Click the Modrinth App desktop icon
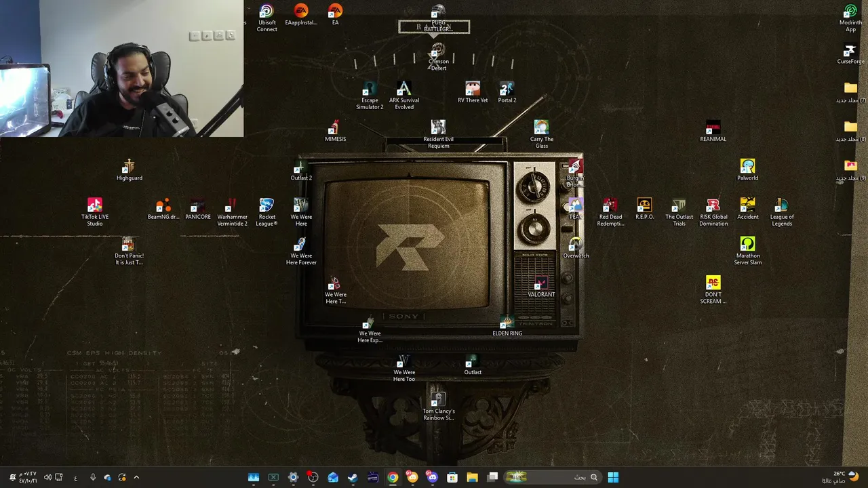The image size is (868, 488). click(850, 18)
